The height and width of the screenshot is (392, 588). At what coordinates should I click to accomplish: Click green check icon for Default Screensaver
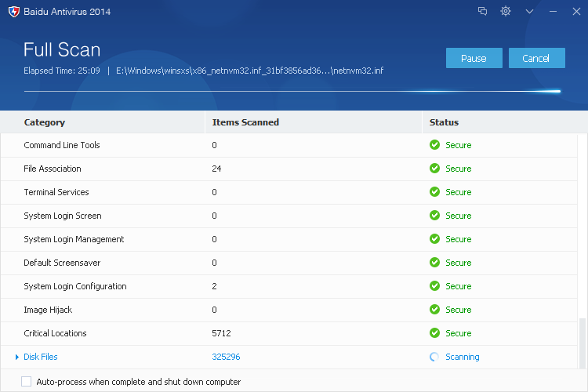[x=434, y=262]
